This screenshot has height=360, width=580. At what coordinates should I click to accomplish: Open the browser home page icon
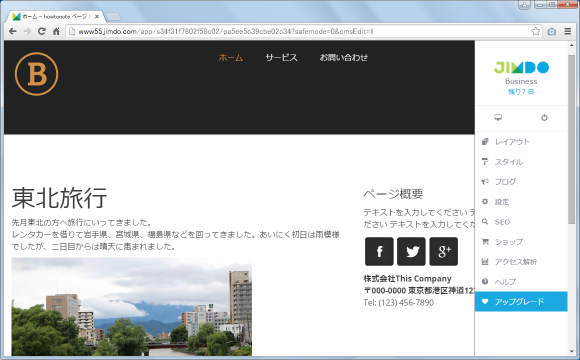(x=56, y=31)
